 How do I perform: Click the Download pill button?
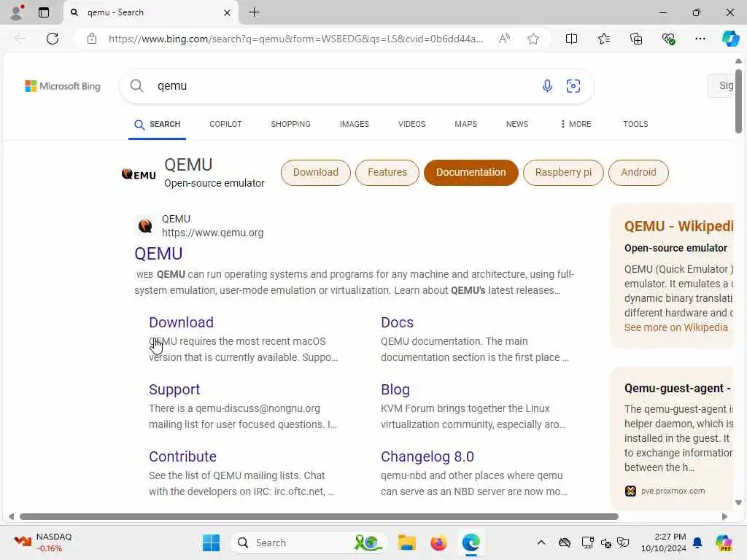pos(315,172)
